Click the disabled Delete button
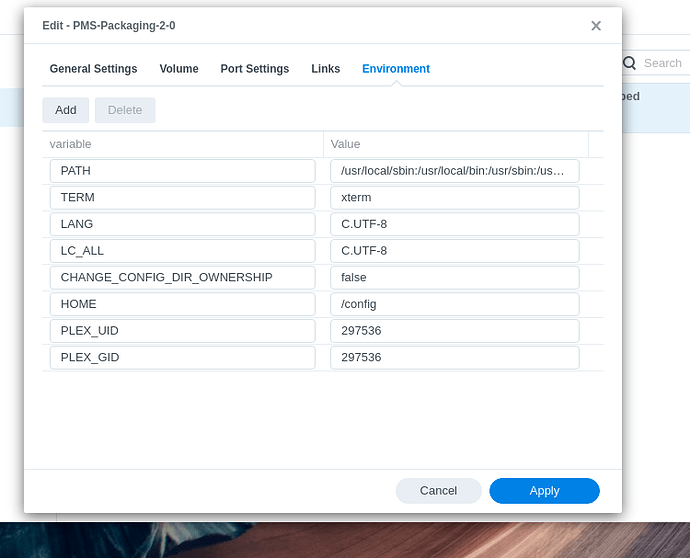This screenshot has height=558, width=690. coord(125,110)
